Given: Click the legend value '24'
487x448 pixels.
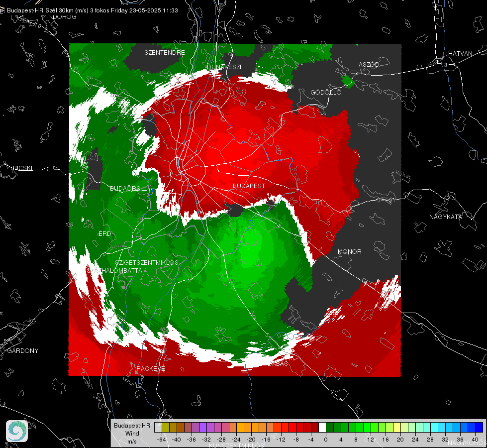Looking at the screenshot, I should pos(415,440).
